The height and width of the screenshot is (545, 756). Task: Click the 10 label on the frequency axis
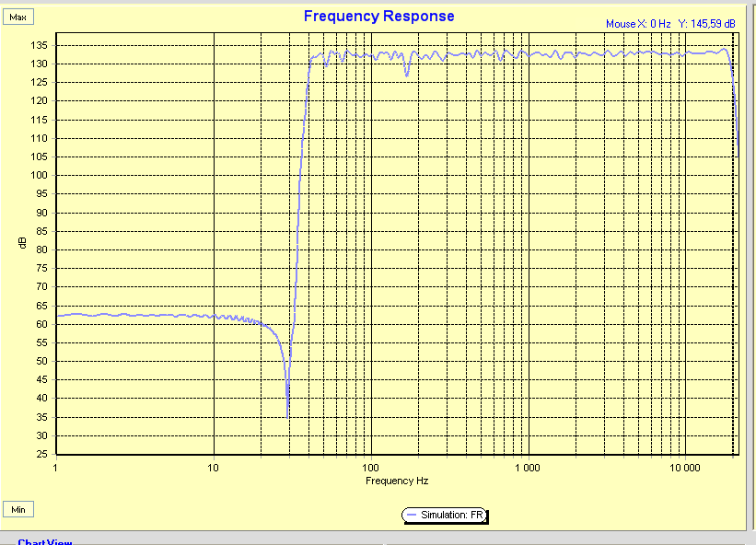click(x=213, y=468)
